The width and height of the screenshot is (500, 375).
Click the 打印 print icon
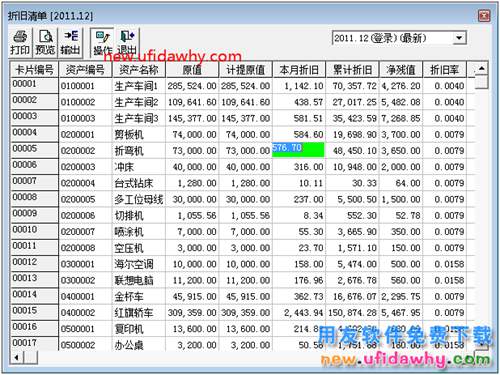[x=20, y=43]
